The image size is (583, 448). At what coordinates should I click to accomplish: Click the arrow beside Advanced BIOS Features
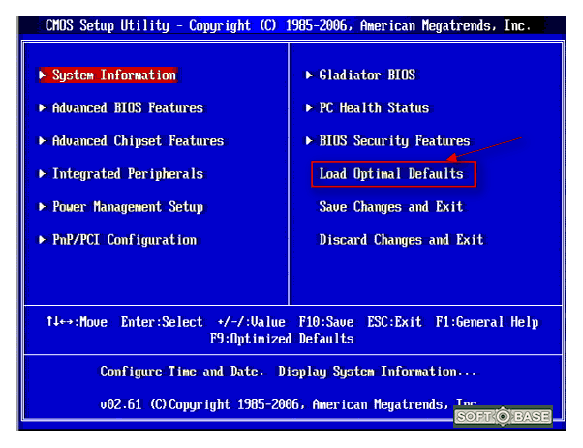pyautogui.click(x=42, y=108)
